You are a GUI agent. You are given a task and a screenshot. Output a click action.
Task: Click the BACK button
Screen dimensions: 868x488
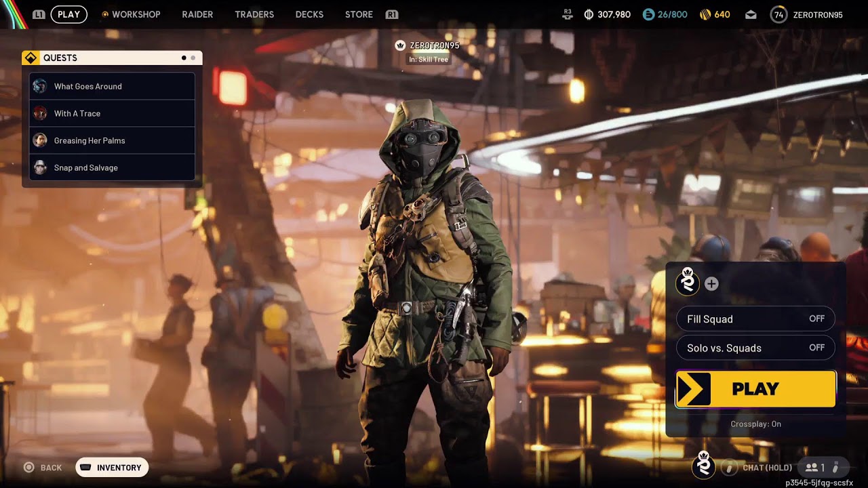pyautogui.click(x=43, y=468)
